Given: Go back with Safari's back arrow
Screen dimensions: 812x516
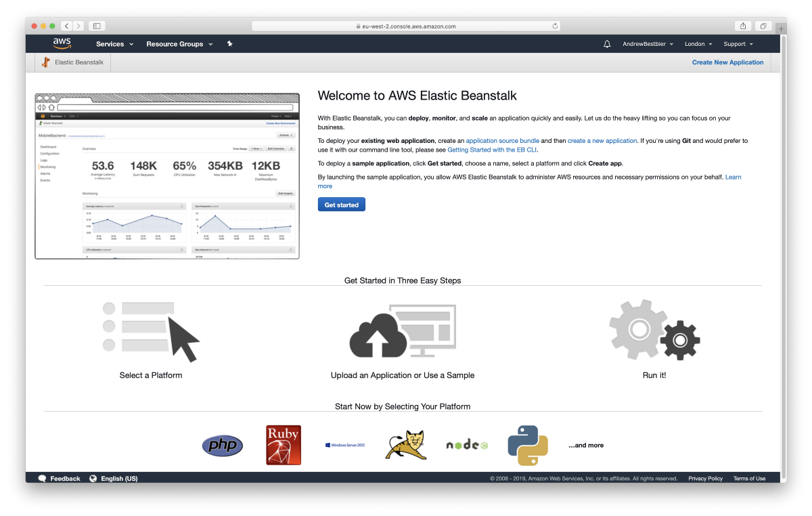Looking at the screenshot, I should tap(67, 26).
